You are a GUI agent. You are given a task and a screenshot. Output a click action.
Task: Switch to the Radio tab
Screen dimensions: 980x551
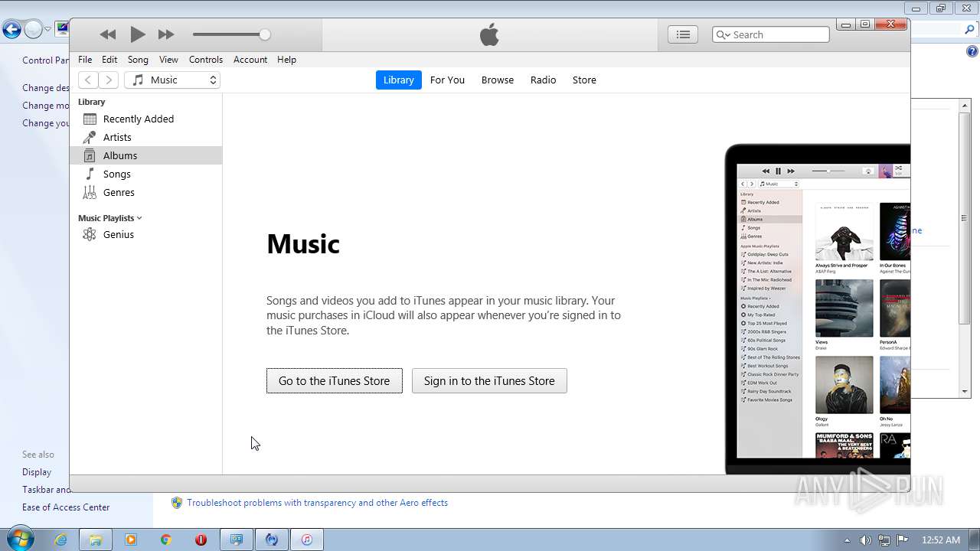[x=544, y=80]
